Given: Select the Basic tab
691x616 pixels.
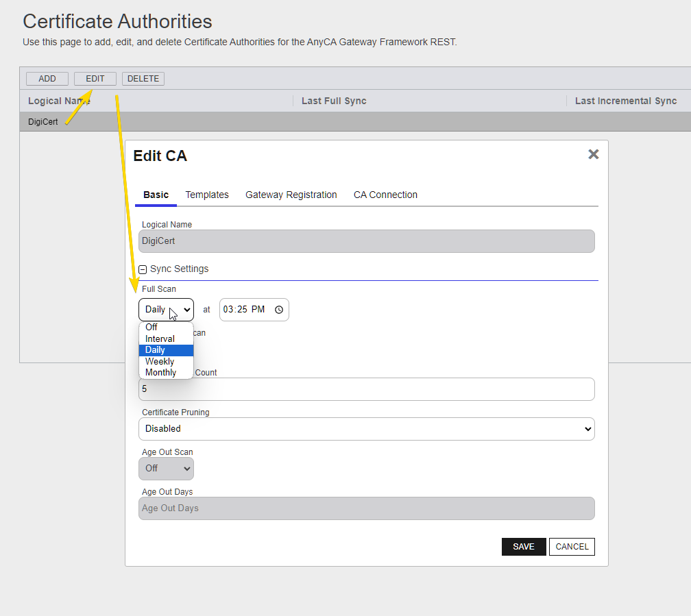Looking at the screenshot, I should click(x=156, y=195).
